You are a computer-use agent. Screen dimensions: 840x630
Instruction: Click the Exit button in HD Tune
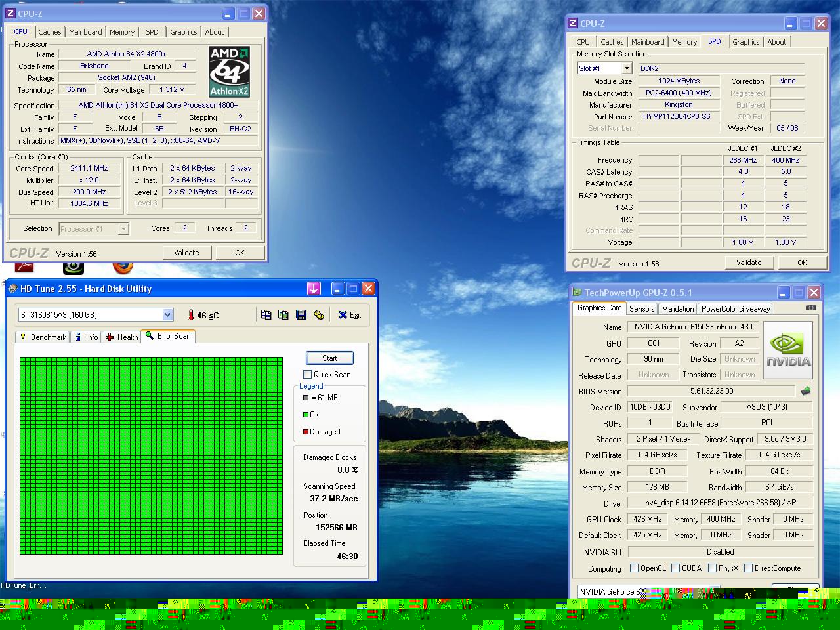coord(350,315)
